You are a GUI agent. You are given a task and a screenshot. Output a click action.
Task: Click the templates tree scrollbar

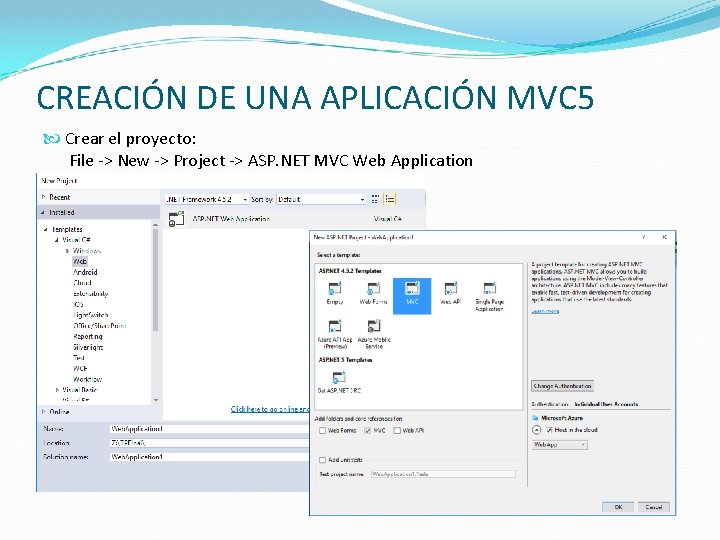(155, 280)
